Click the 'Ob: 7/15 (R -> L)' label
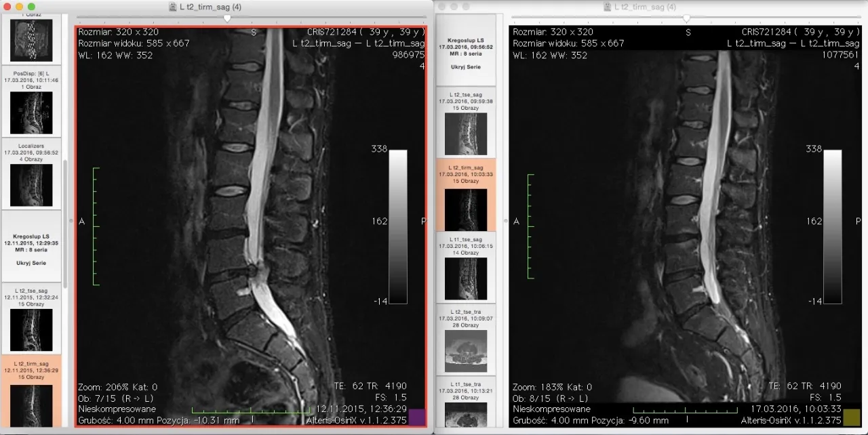This screenshot has height=435, width=868. pos(115,398)
